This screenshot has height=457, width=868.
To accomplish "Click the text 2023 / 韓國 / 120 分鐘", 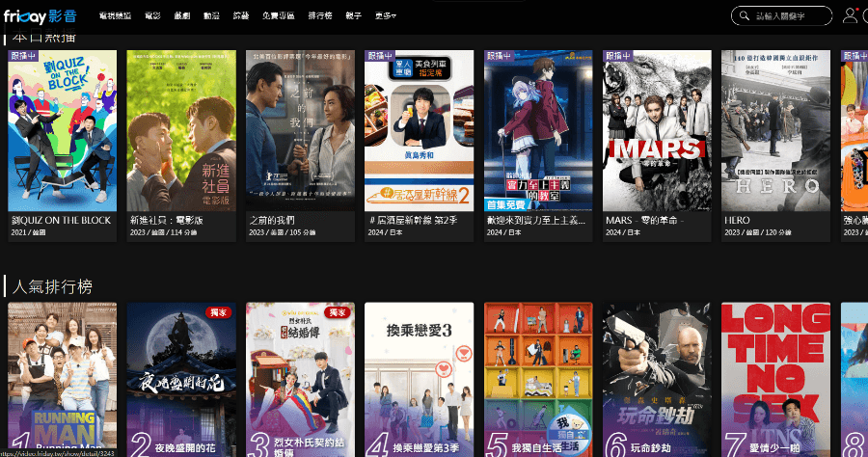I will 758,232.
